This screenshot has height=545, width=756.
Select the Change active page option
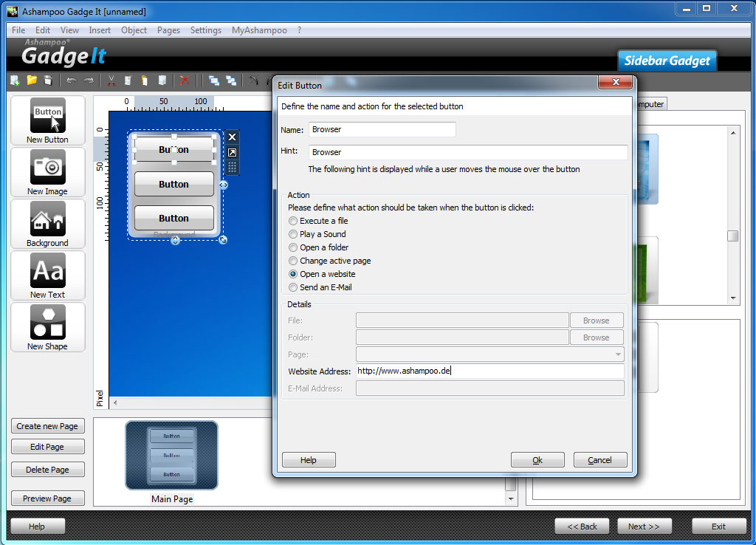[330, 261]
